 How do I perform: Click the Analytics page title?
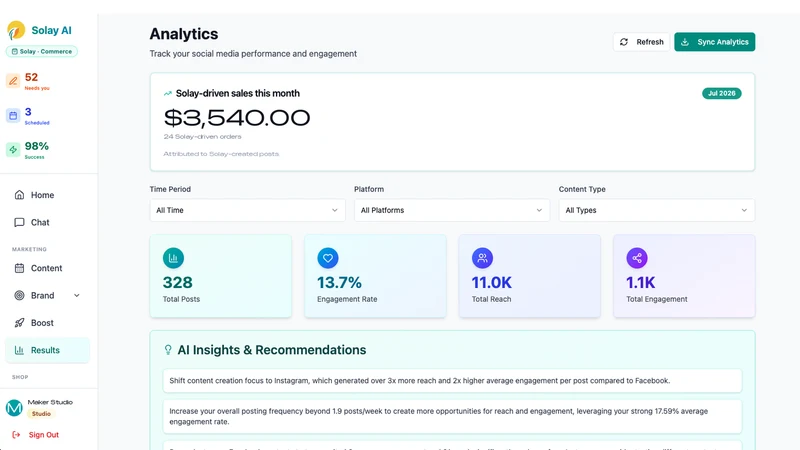coord(184,34)
